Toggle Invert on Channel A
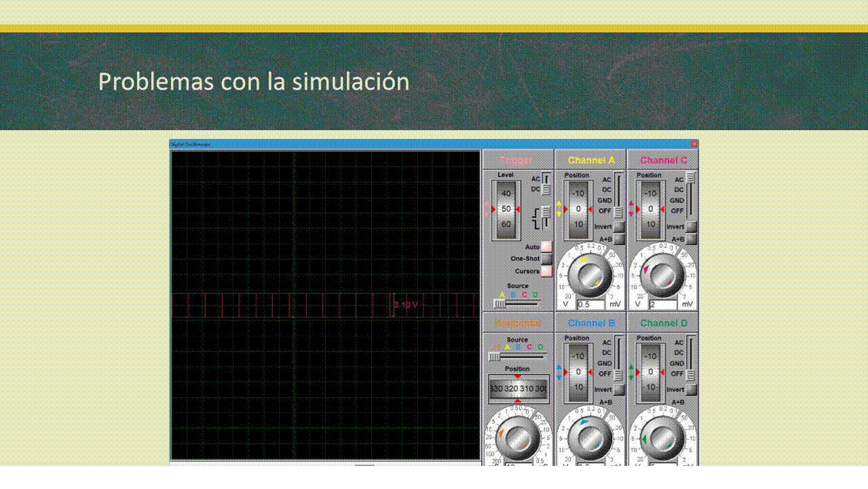868x489 pixels. click(x=619, y=227)
